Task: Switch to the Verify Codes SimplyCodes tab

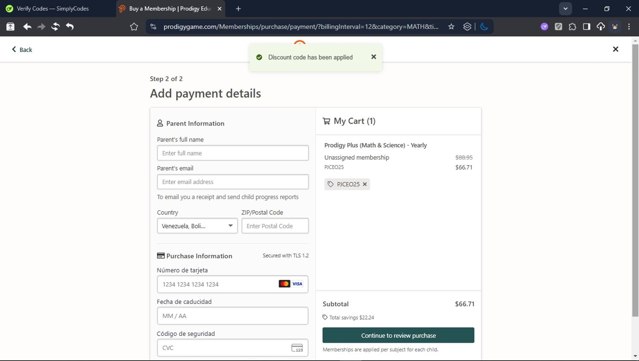Action: [53, 9]
